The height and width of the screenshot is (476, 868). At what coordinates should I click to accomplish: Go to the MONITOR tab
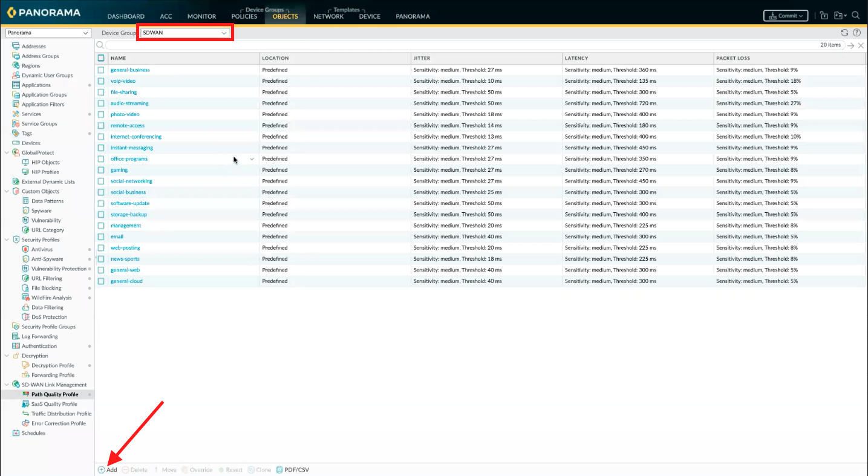(x=202, y=16)
